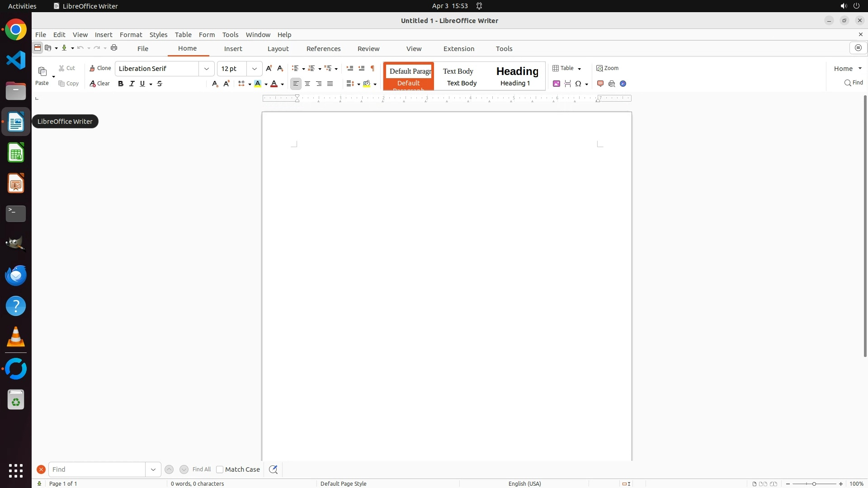Open the Styles menu

click(x=158, y=35)
